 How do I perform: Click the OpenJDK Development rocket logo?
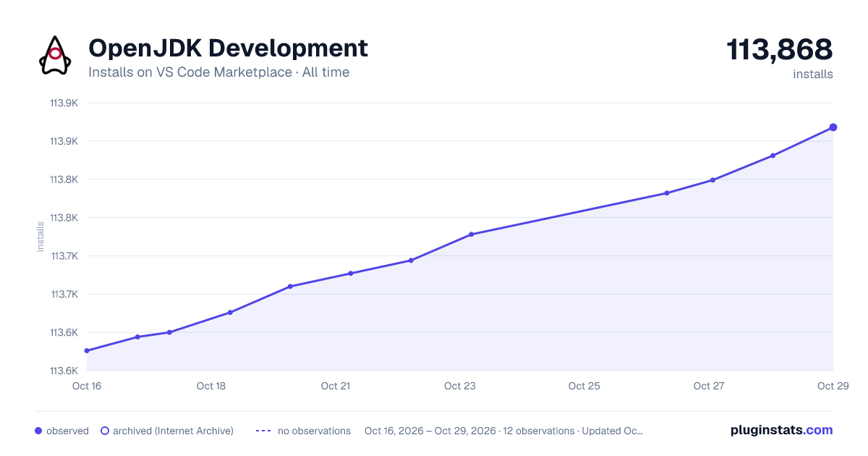(56, 55)
